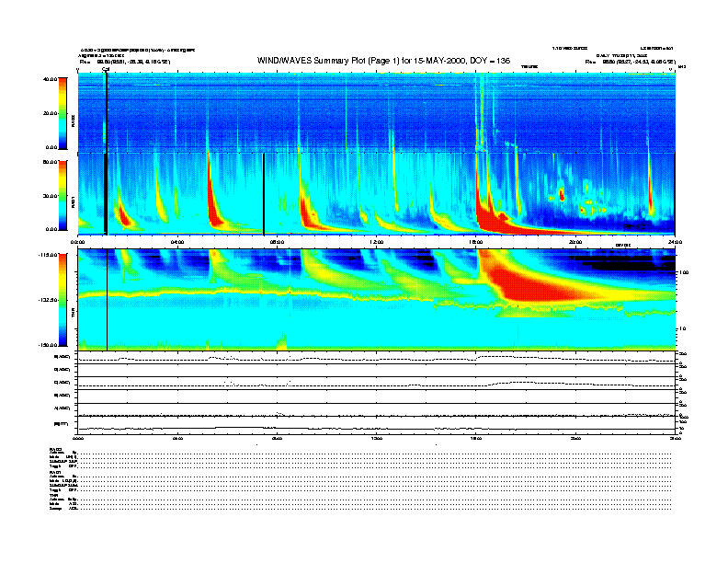This screenshot has width=728, height=563.
Task: Click the RAD2 panel axis label
Action: point(73,121)
